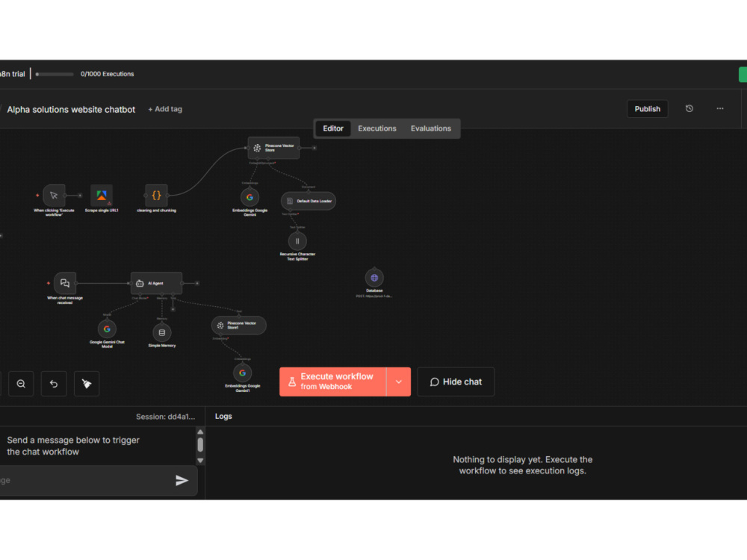Image resolution: width=747 pixels, height=560 pixels.
Task: Click 'Nothing to display yet' logs message
Action: 523,465
